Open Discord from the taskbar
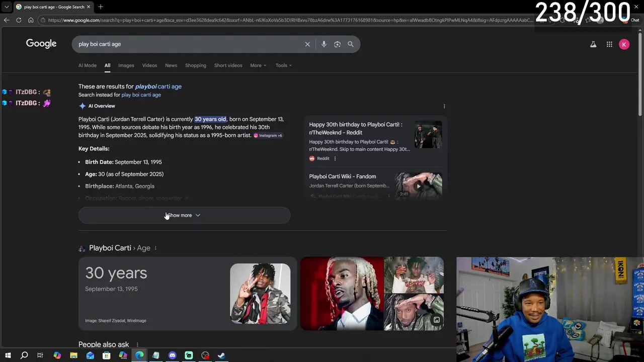644x362 pixels. point(172,355)
